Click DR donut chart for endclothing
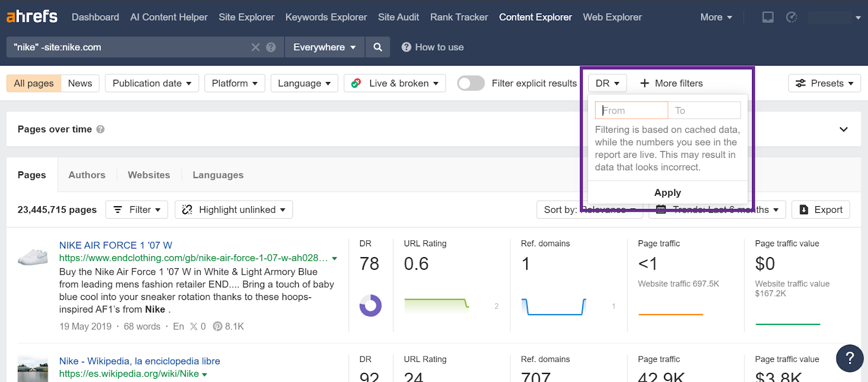The height and width of the screenshot is (382, 868). (371, 306)
